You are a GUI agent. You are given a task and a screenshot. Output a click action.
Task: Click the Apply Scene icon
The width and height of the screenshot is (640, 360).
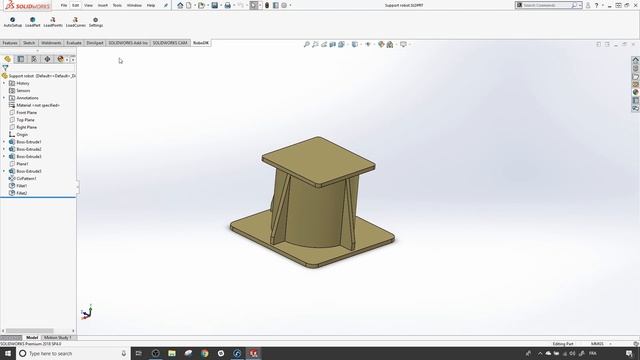pyautogui.click(x=390, y=44)
